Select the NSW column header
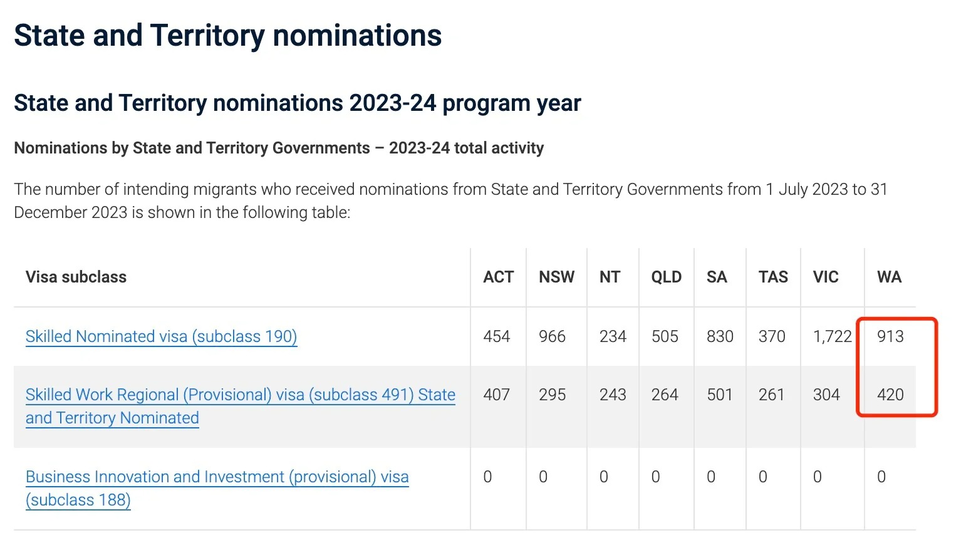This screenshot has height=560, width=961. [556, 277]
